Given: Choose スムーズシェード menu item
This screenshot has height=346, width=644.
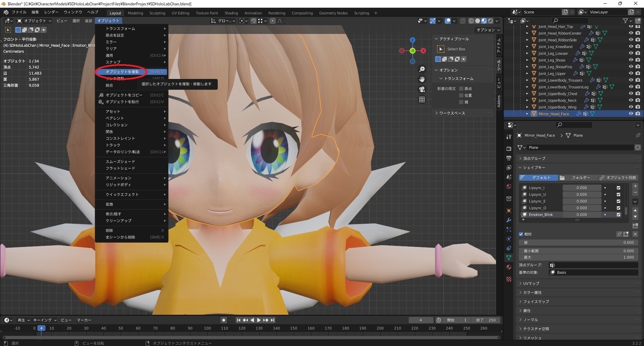Looking at the screenshot, I should 131,162.
